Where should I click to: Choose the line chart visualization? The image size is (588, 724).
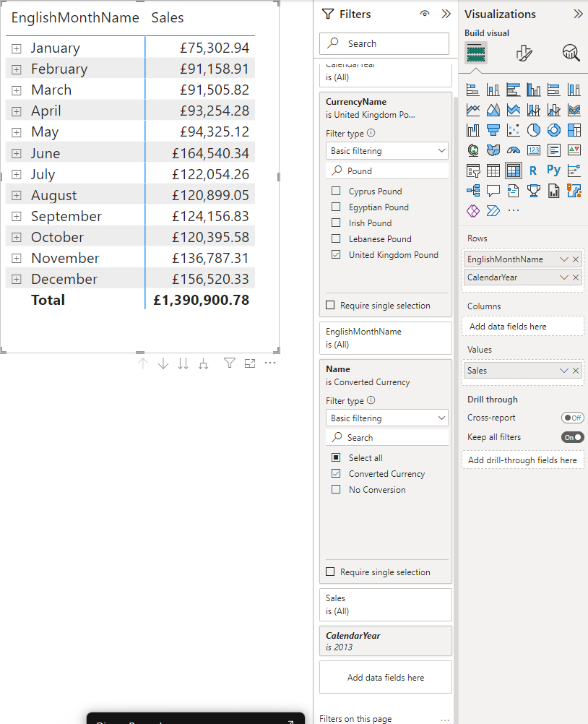(x=472, y=110)
